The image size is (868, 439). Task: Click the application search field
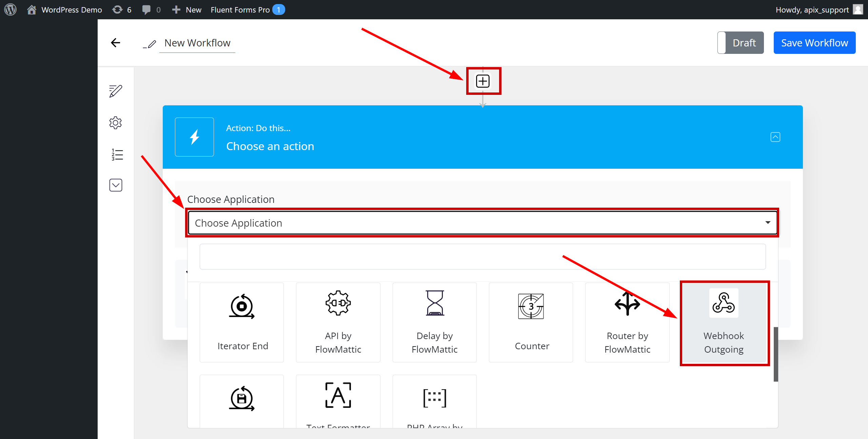click(483, 257)
